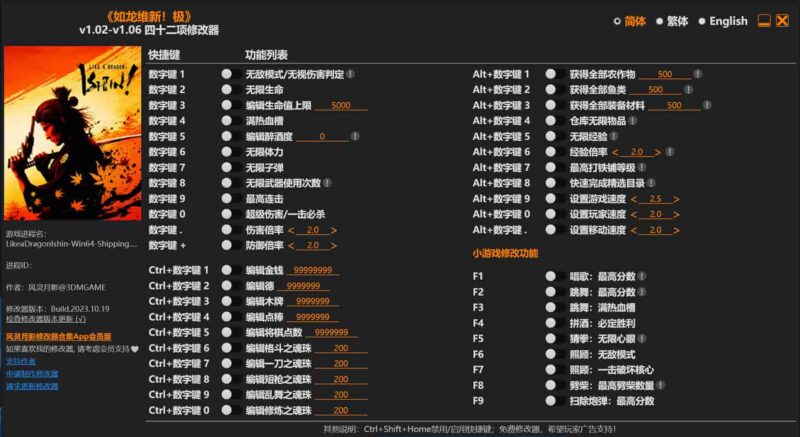This screenshot has width=800, height=437.
Task: Enable 超级伤害/一击必杀 toggle
Action: (231, 214)
